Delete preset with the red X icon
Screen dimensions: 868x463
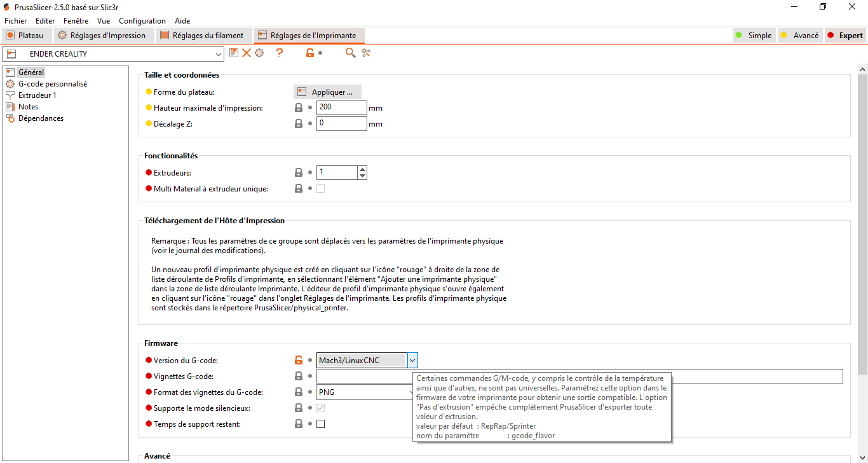pyautogui.click(x=247, y=53)
